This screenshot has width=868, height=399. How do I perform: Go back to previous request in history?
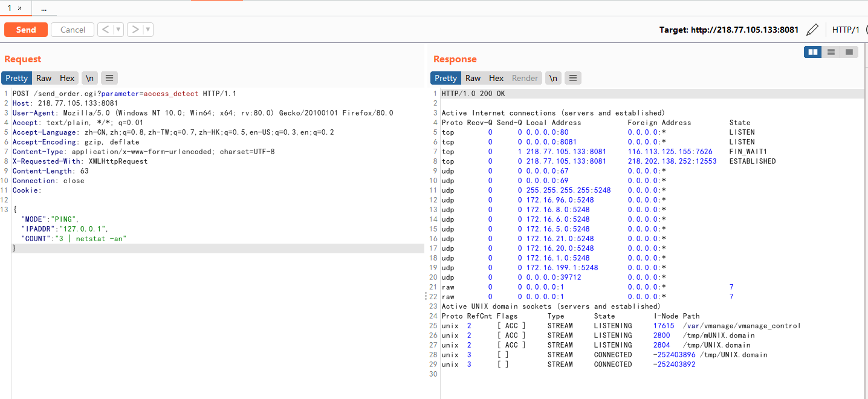(x=105, y=30)
